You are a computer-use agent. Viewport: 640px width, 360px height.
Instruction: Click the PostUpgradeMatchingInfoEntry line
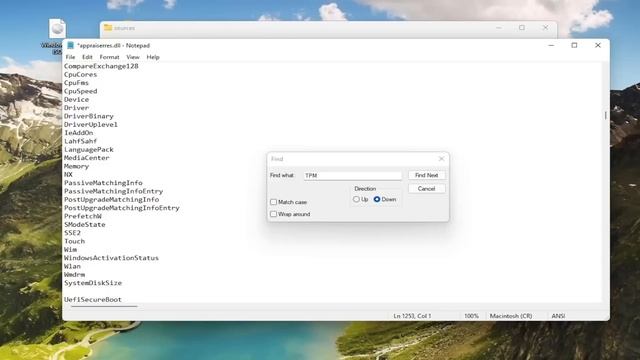(x=122, y=208)
